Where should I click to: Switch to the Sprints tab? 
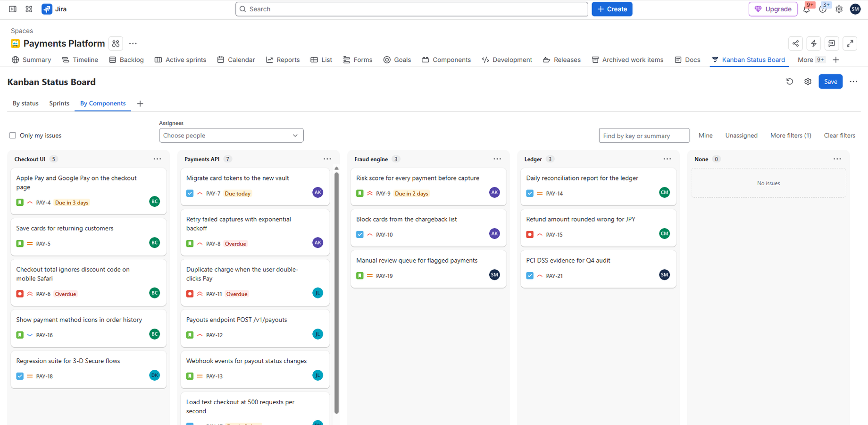pyautogui.click(x=59, y=103)
